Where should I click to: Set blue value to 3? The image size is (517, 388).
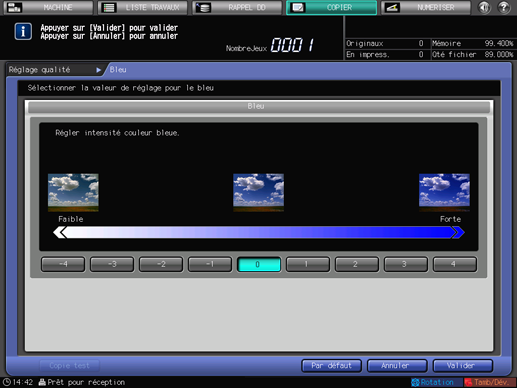[x=406, y=264]
